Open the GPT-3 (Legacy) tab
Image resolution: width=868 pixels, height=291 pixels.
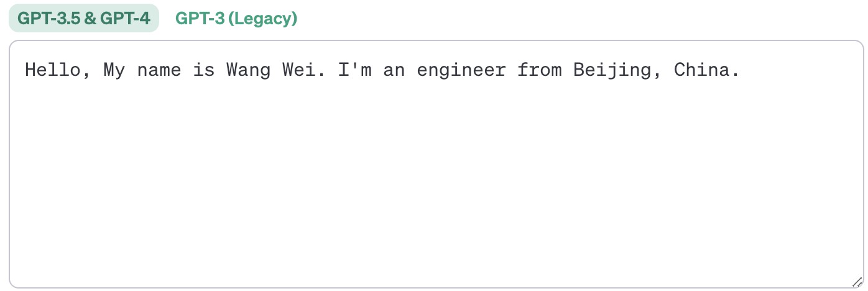click(236, 19)
